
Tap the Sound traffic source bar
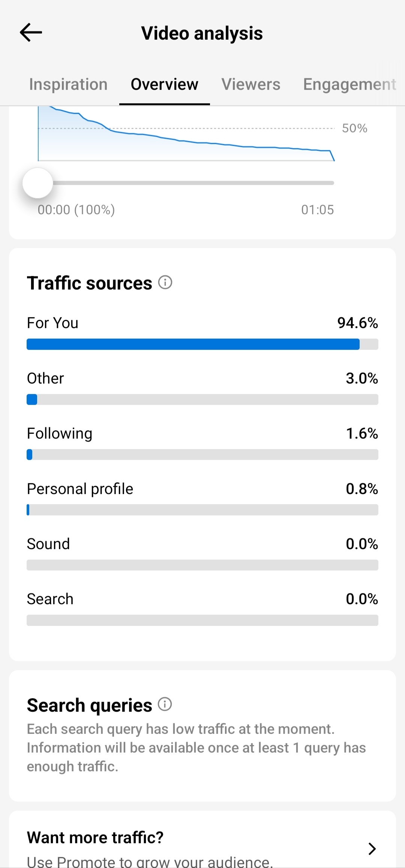click(x=202, y=565)
